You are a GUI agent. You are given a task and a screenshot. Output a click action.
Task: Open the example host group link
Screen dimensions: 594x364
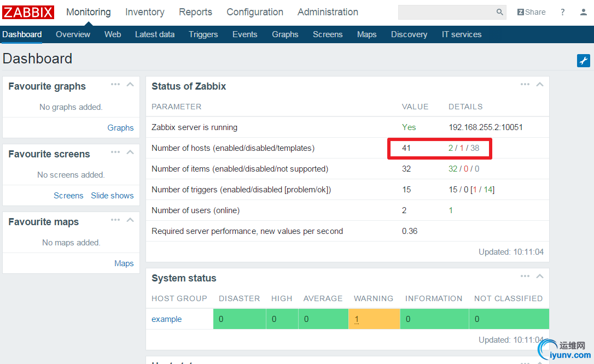pyautogui.click(x=167, y=319)
